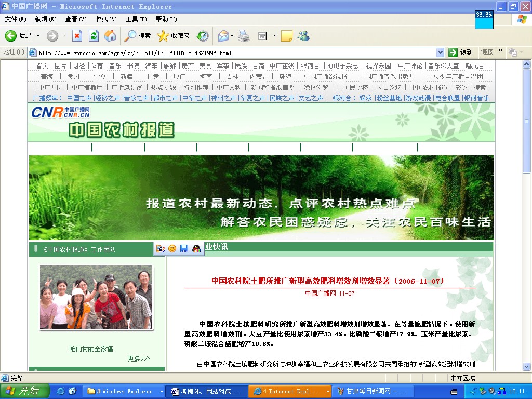The image size is (532, 399).
Task: Open the 甘肃 regional link
Action: 153,77
